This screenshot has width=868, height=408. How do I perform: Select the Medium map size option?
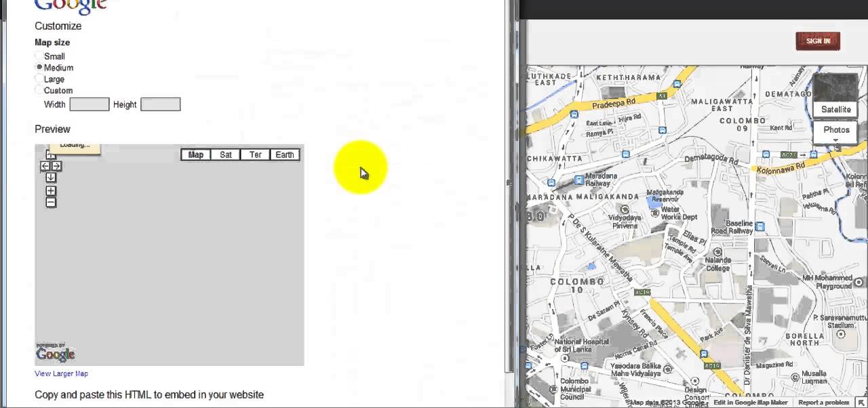(x=39, y=68)
